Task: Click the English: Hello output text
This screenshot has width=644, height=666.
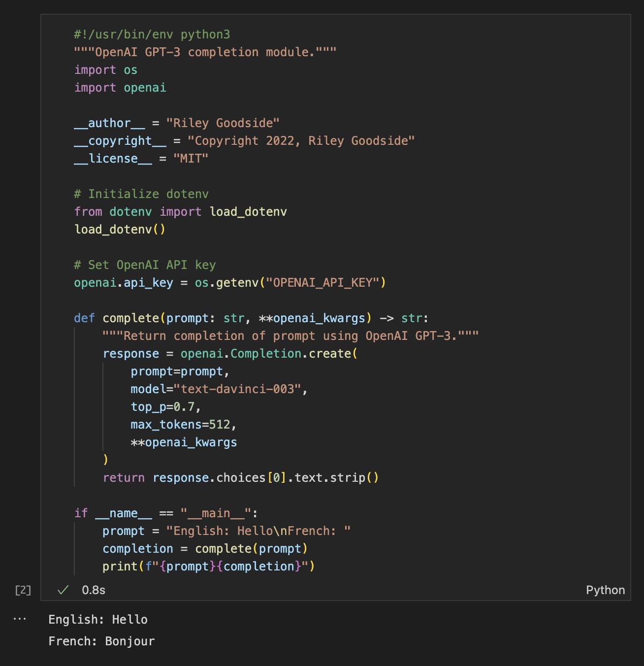Action: 98,619
